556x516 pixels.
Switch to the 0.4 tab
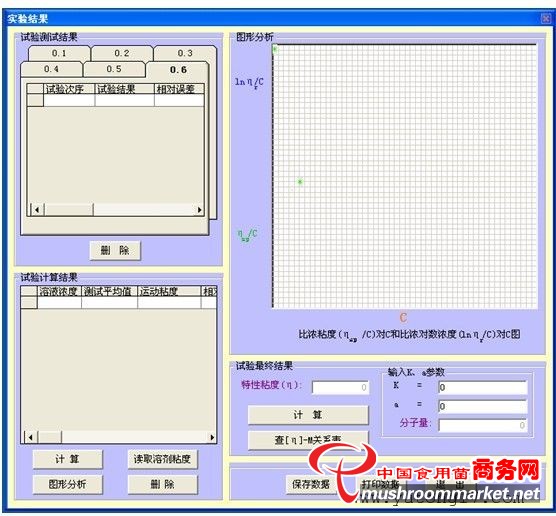point(51,69)
